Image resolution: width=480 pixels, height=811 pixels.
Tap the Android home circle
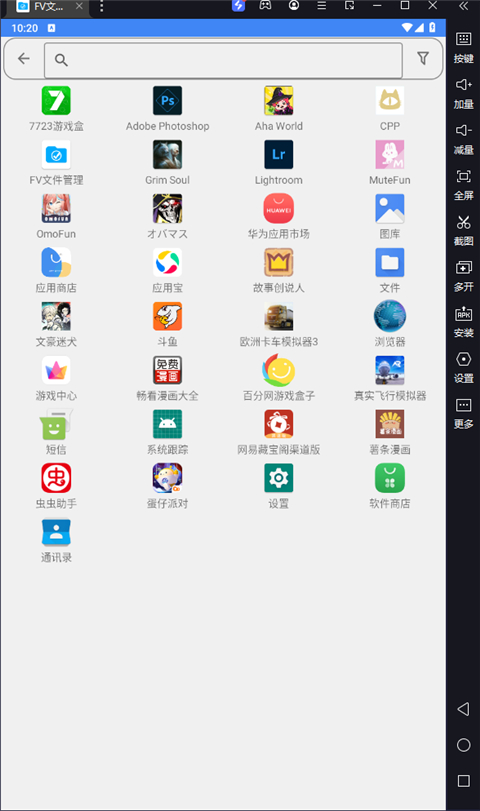click(463, 745)
